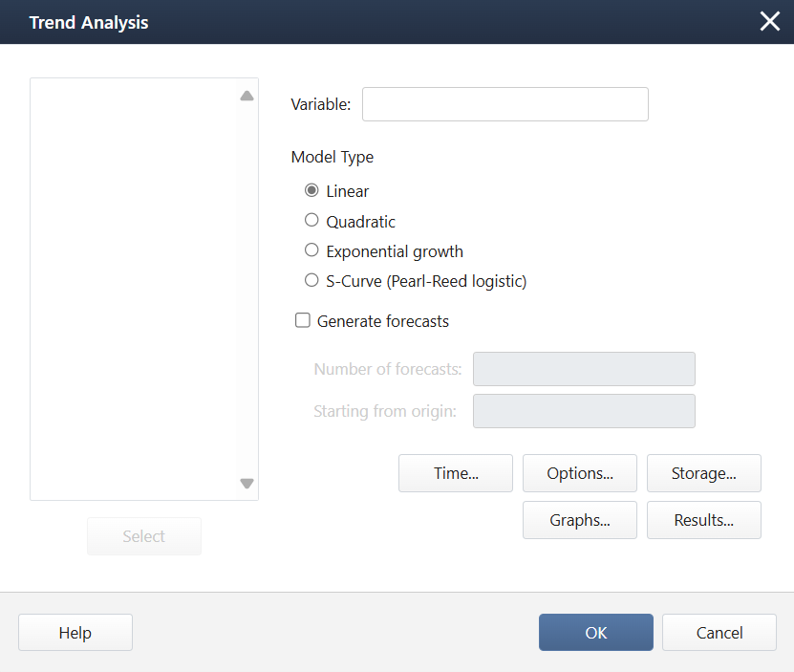
Task: Cancel the Trend Analysis dialog
Action: click(x=719, y=633)
